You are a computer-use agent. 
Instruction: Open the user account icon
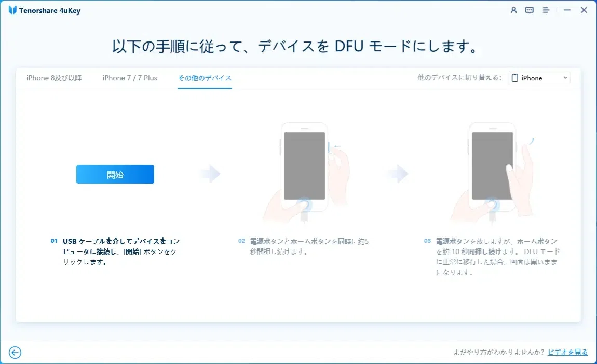(x=513, y=10)
